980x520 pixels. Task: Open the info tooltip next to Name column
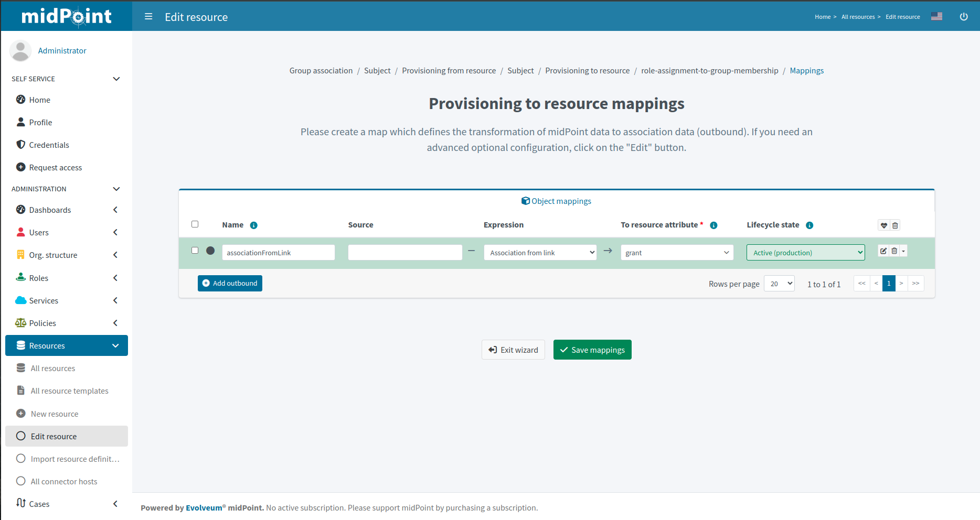click(253, 225)
